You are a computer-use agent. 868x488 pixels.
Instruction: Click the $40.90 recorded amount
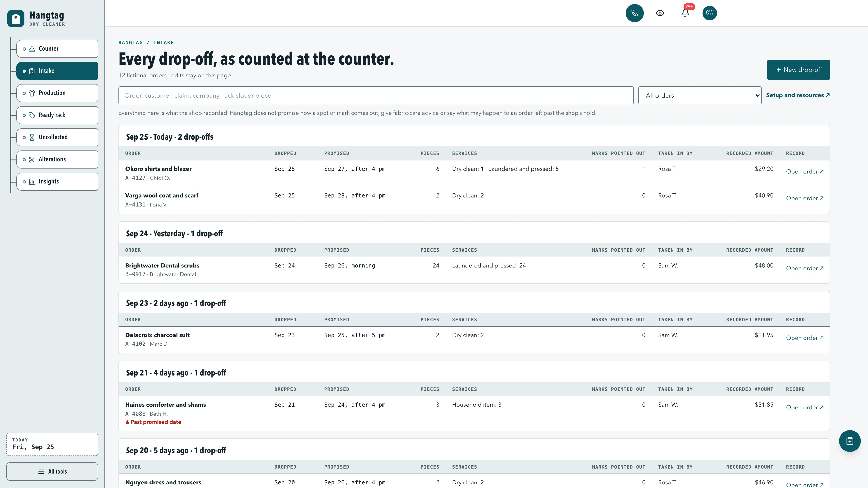pyautogui.click(x=764, y=195)
